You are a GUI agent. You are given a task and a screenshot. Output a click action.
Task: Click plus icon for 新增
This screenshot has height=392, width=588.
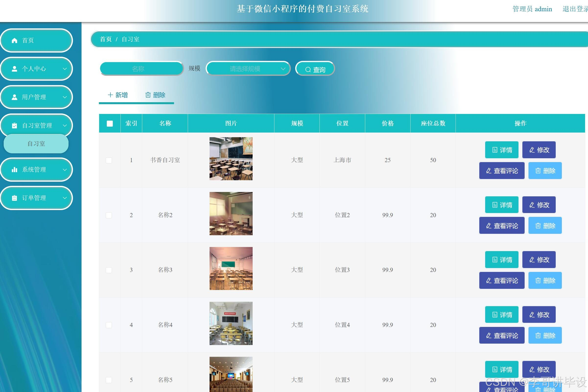pos(110,95)
